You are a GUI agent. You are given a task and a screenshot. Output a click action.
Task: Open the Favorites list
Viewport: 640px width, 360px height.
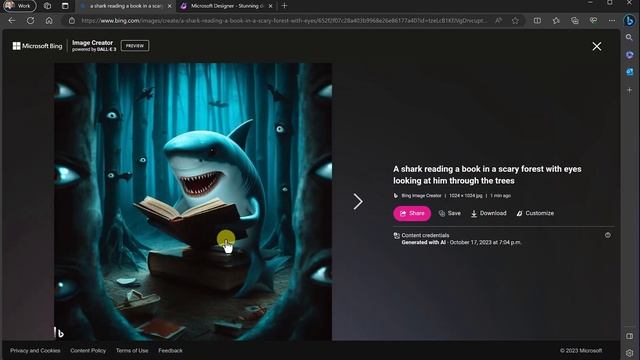point(556,20)
